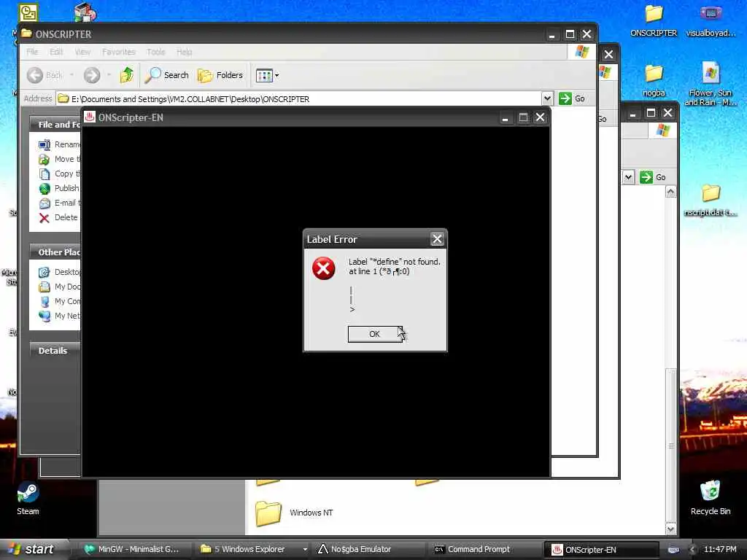Open My Documents under Other Places
Screen dimensions: 747x560
click(67, 287)
